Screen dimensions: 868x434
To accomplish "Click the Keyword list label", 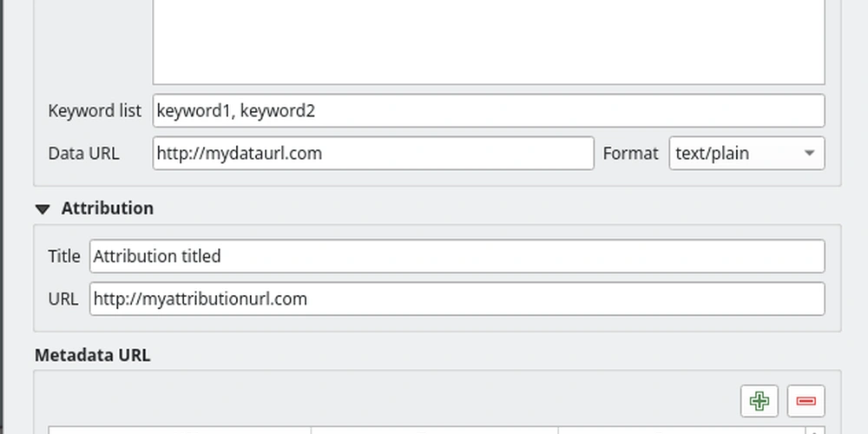I will (x=95, y=111).
